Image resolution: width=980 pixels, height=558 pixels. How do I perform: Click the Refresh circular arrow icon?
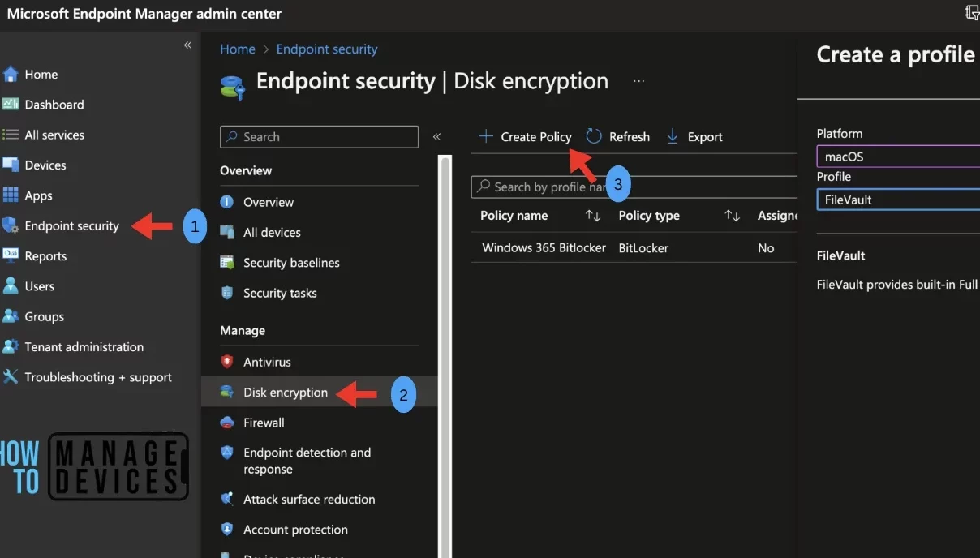(x=594, y=136)
